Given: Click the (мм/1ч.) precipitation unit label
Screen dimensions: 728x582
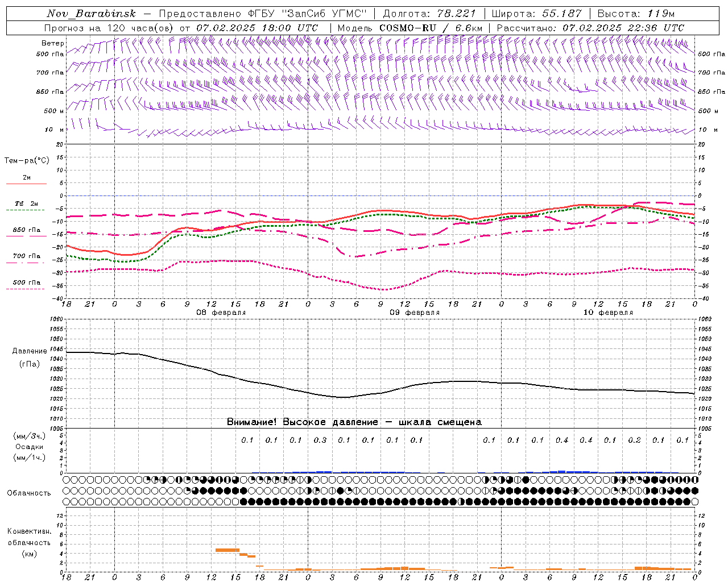Looking at the screenshot, I should (30, 458).
